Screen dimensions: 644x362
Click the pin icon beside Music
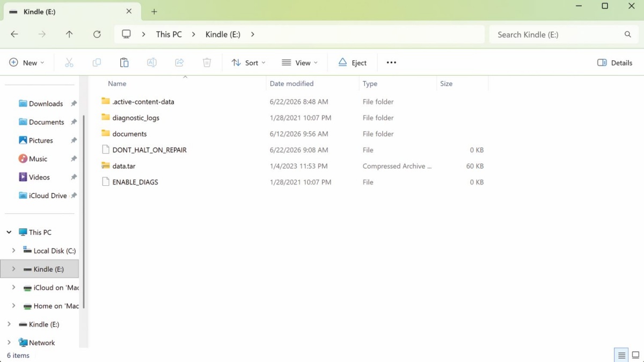[74, 159]
